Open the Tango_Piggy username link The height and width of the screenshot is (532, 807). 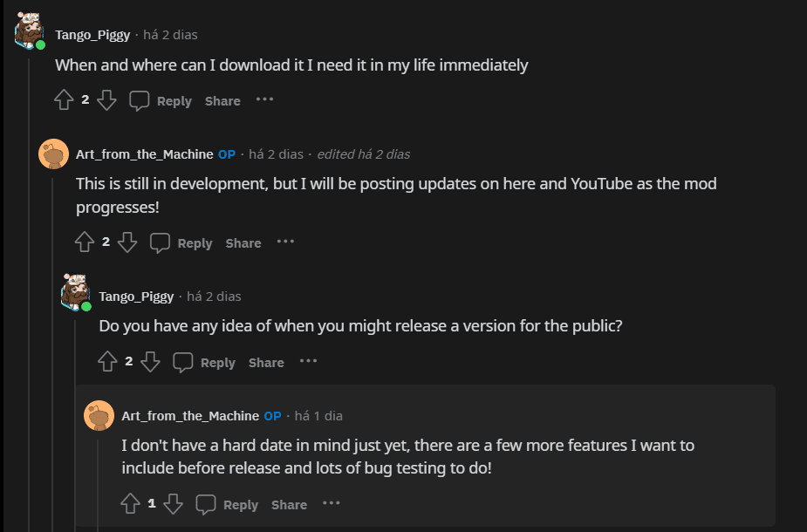(x=93, y=35)
